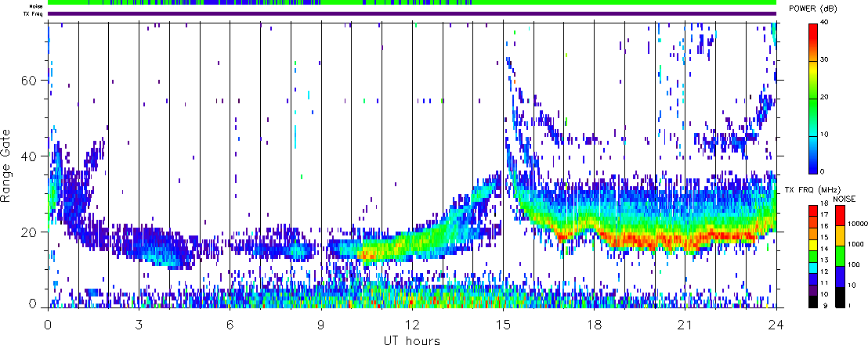Click the UT hours tick label 6
The image size is (868, 345).
click(x=230, y=324)
